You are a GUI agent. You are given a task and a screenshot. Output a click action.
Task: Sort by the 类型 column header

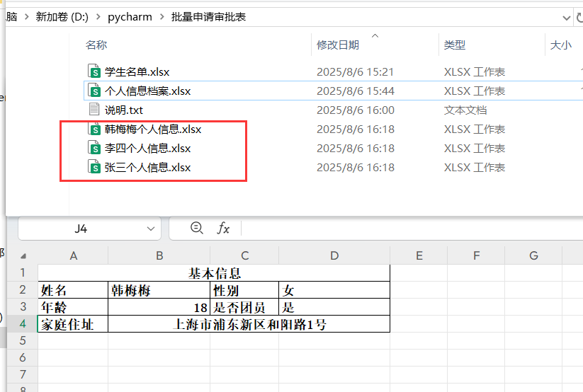(454, 45)
